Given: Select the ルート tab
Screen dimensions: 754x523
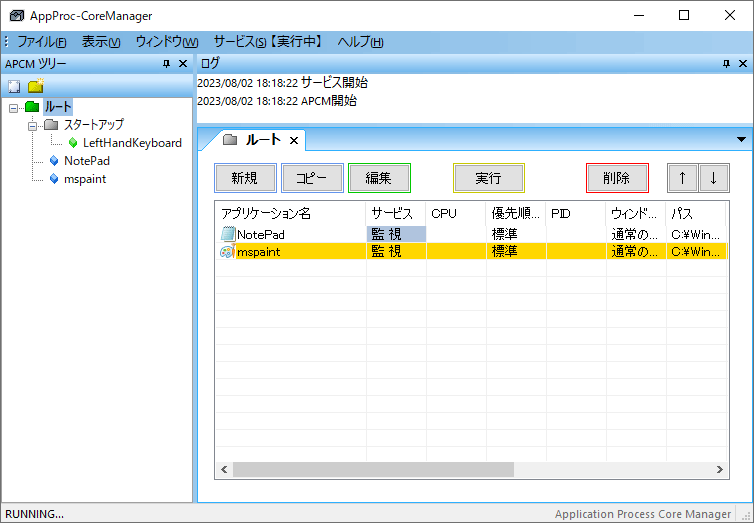Looking at the screenshot, I should (x=263, y=140).
